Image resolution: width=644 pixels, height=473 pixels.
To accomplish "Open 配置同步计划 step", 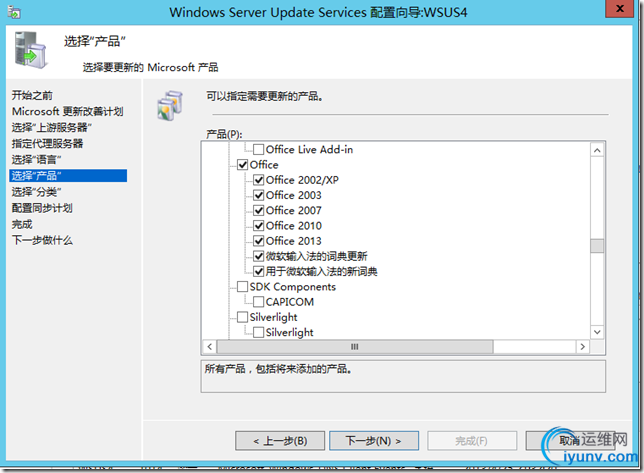I will pyautogui.click(x=42, y=208).
